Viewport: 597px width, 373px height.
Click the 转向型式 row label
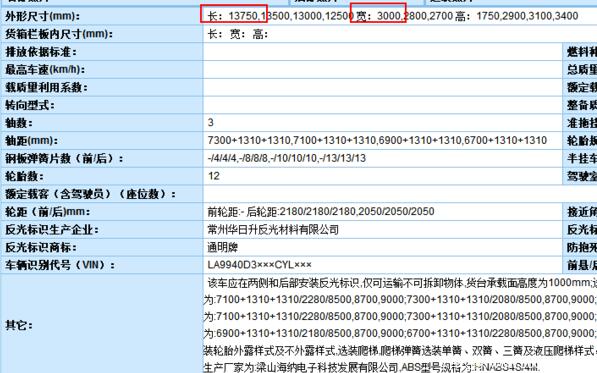30,105
